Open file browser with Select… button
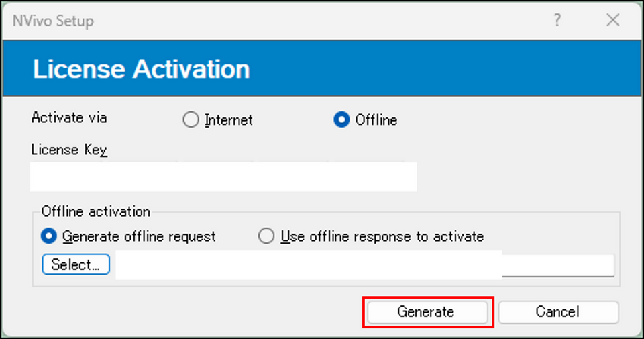 tap(76, 264)
